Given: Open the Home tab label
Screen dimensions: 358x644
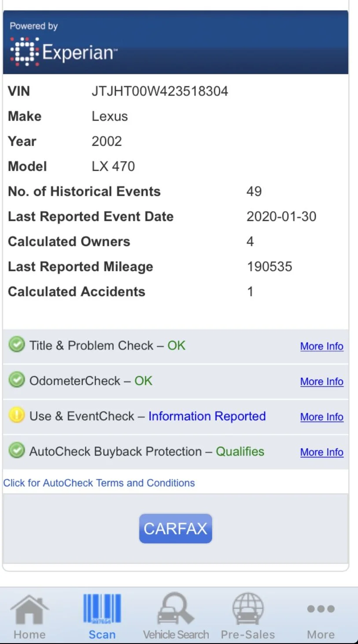Looking at the screenshot, I should click(x=30, y=634).
